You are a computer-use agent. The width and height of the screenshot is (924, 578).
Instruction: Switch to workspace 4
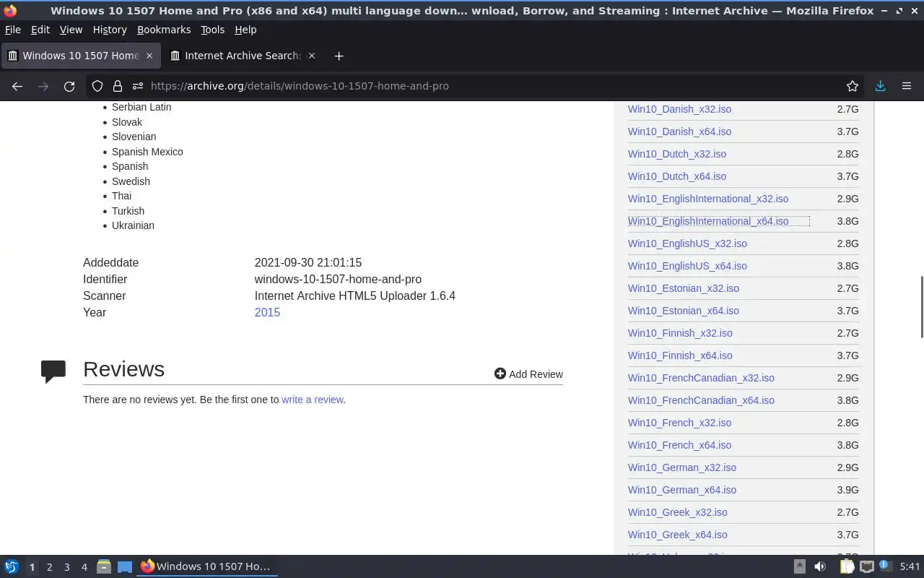pyautogui.click(x=84, y=567)
